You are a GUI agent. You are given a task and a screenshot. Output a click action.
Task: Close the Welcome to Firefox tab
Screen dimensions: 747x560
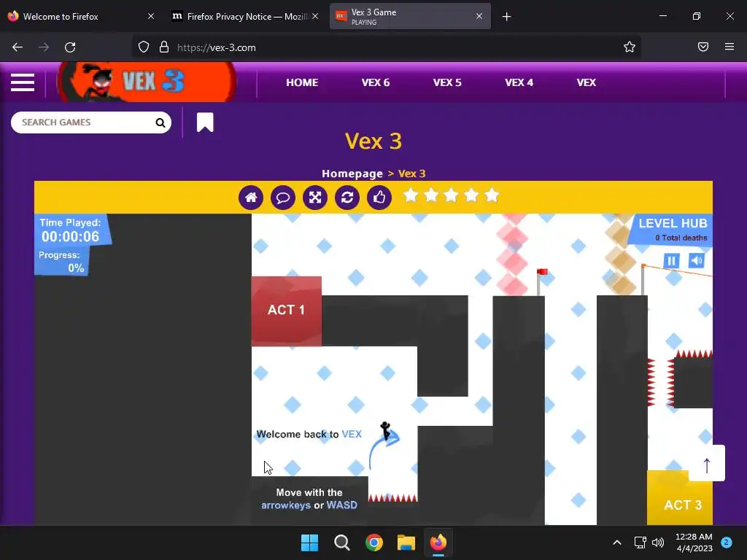click(x=151, y=16)
